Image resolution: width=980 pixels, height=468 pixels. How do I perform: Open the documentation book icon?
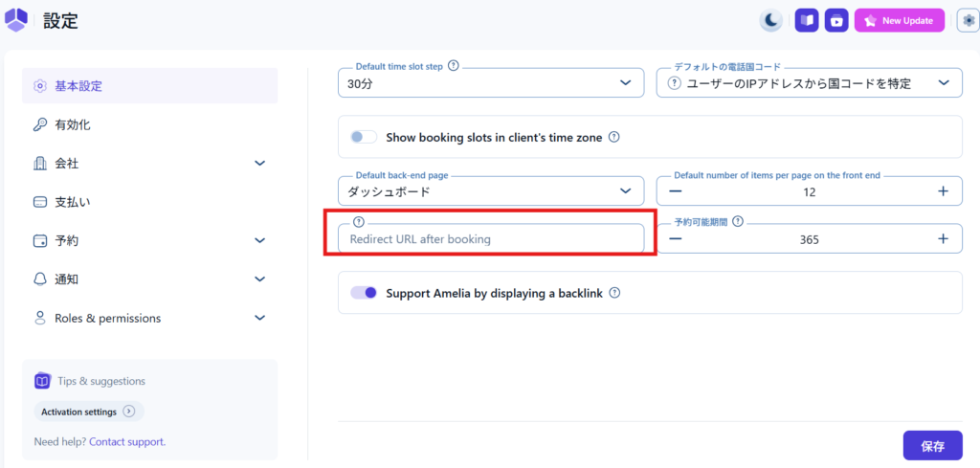806,20
